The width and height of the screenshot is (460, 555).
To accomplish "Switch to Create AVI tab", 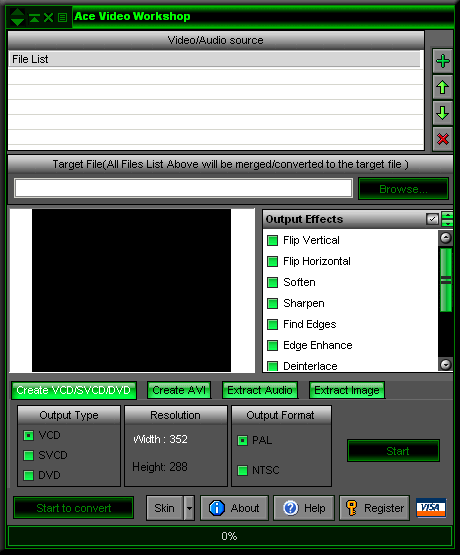I will coord(179,390).
